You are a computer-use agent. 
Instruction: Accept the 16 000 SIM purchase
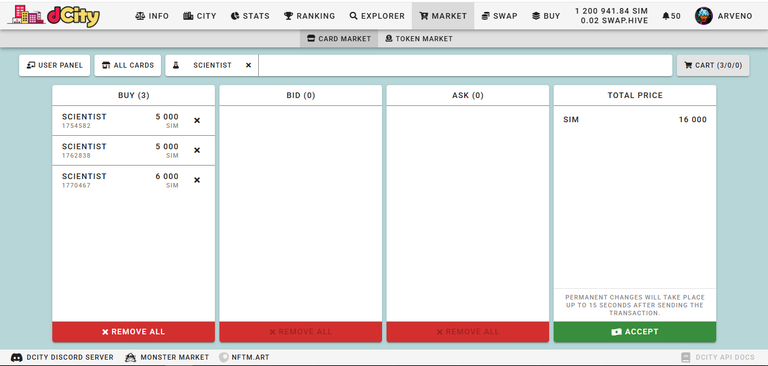(x=635, y=332)
